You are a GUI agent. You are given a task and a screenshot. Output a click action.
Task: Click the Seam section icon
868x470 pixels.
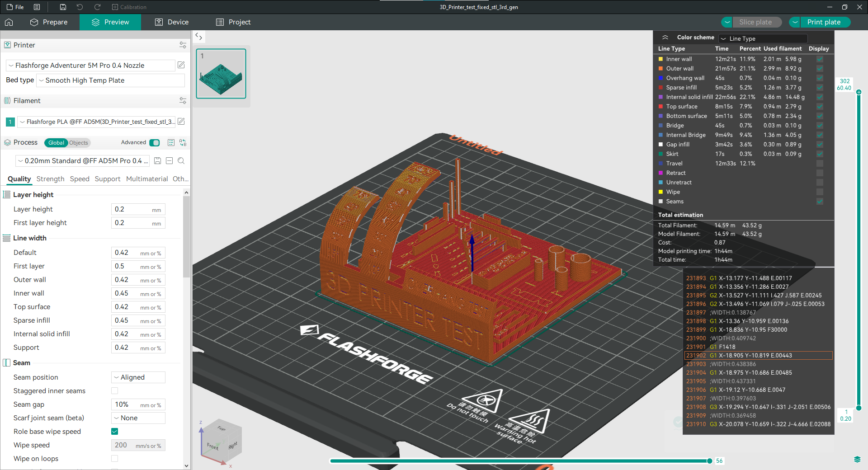point(7,363)
